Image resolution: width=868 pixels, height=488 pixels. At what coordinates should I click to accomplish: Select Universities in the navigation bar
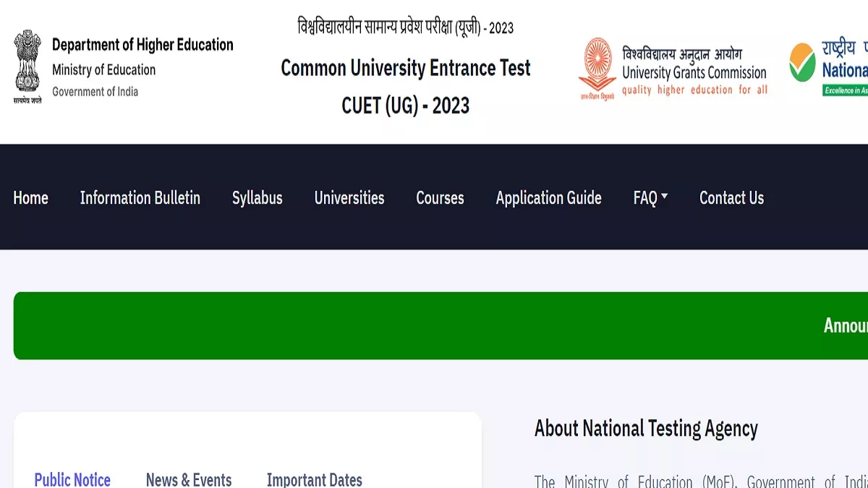point(349,198)
